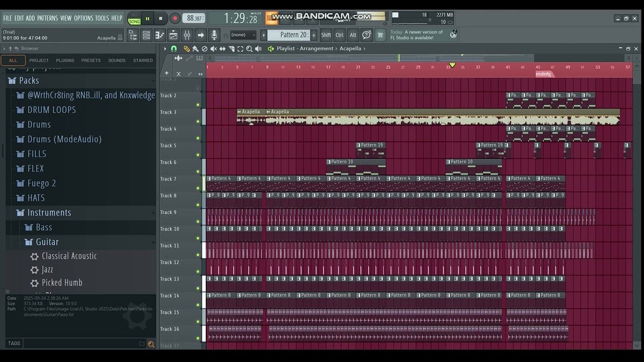644x362 pixels.
Task: Open the PATTERNS menu
Action: tap(48, 18)
